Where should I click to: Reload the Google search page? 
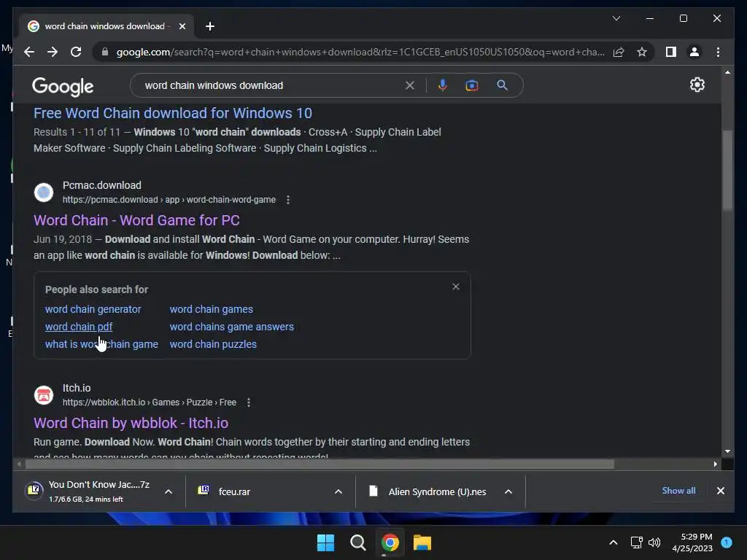tap(76, 52)
